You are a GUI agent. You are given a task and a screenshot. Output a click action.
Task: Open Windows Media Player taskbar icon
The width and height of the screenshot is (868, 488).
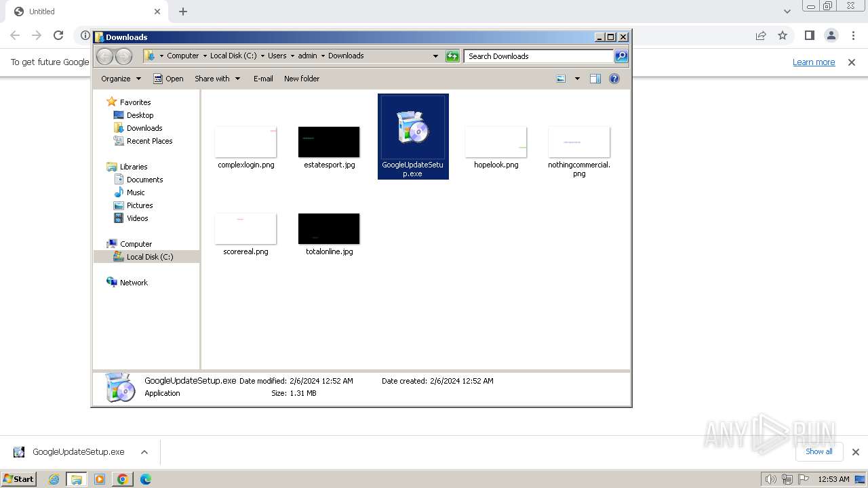click(100, 479)
